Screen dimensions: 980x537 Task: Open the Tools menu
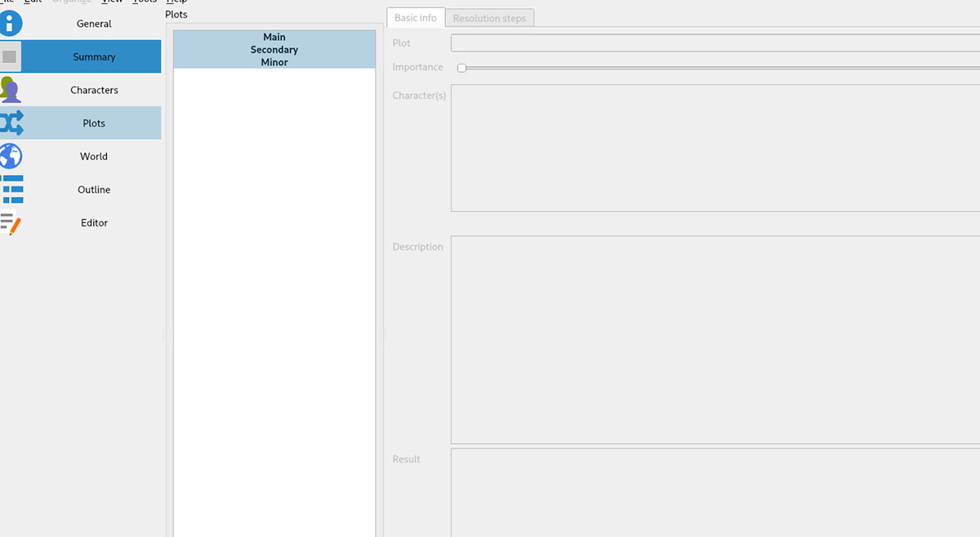click(x=145, y=2)
